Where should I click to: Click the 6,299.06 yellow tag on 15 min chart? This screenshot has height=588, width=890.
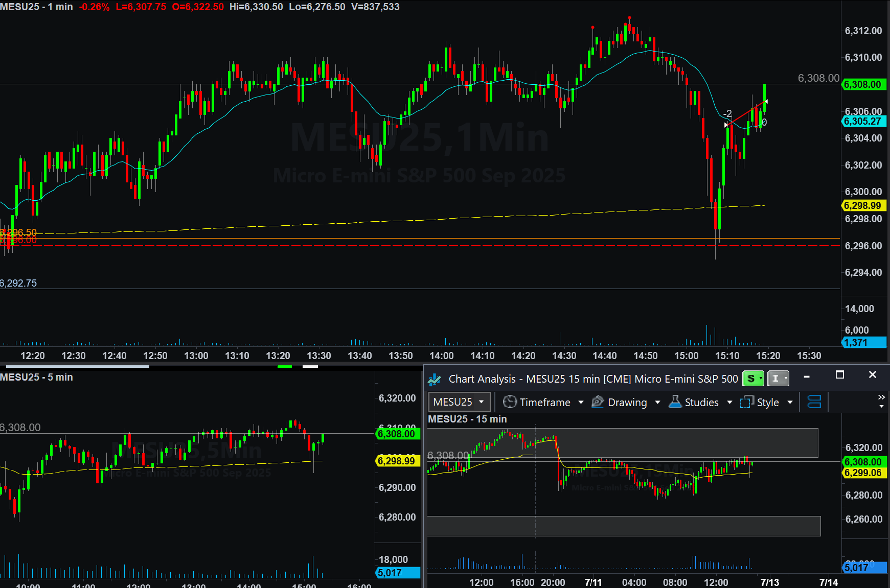pos(864,473)
